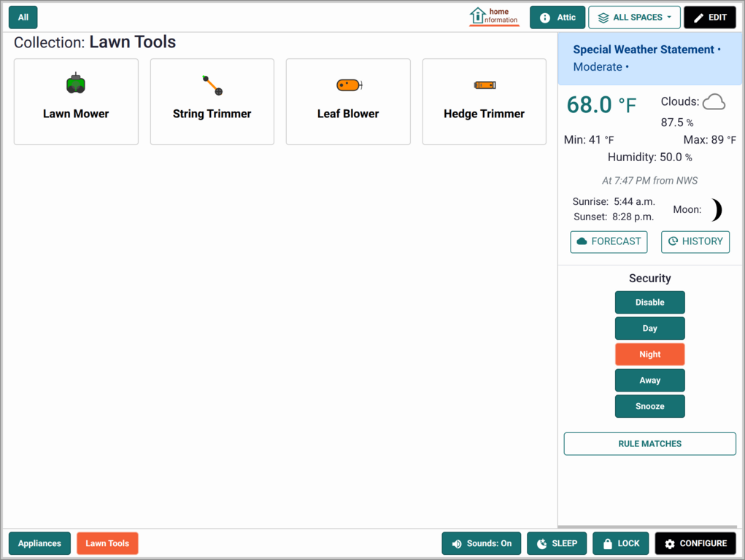This screenshot has height=560, width=745.
Task: Click the Security section heading
Action: click(x=649, y=279)
